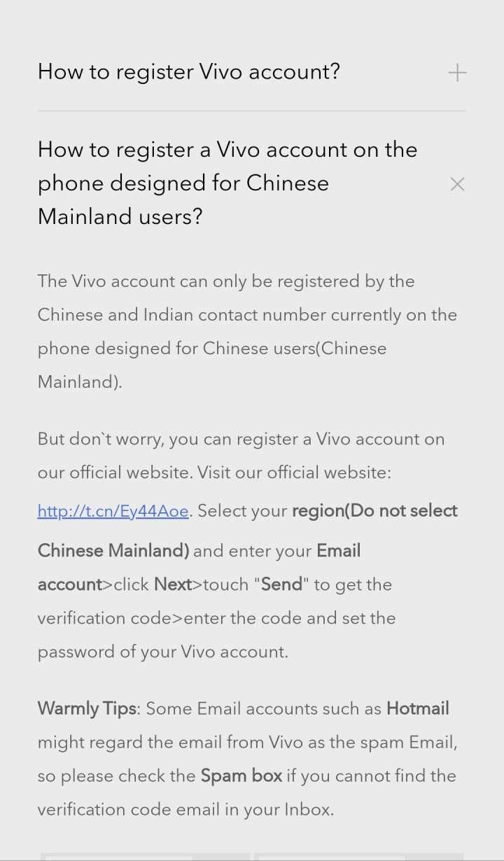Tap the right screenshot thumbnail at bottom

coord(358,857)
